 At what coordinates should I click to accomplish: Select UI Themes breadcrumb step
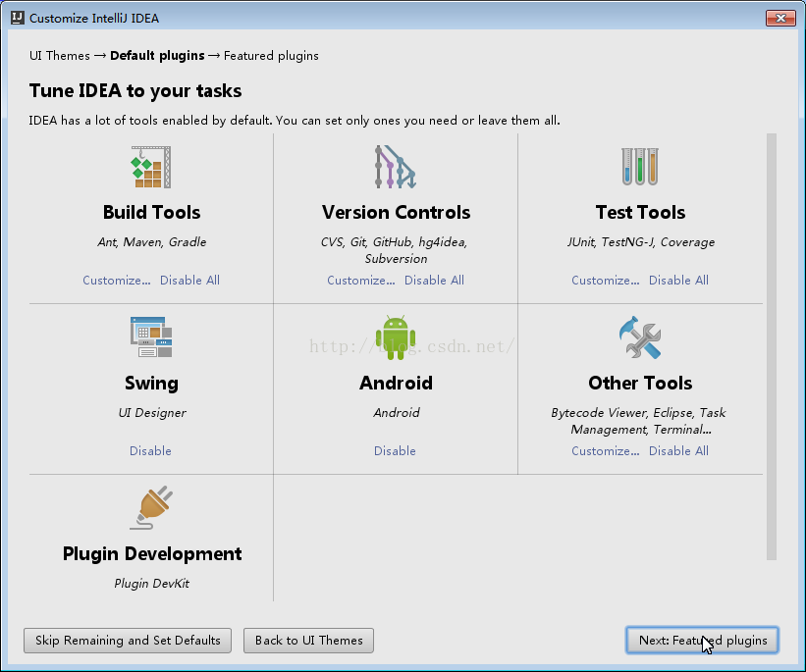point(60,56)
